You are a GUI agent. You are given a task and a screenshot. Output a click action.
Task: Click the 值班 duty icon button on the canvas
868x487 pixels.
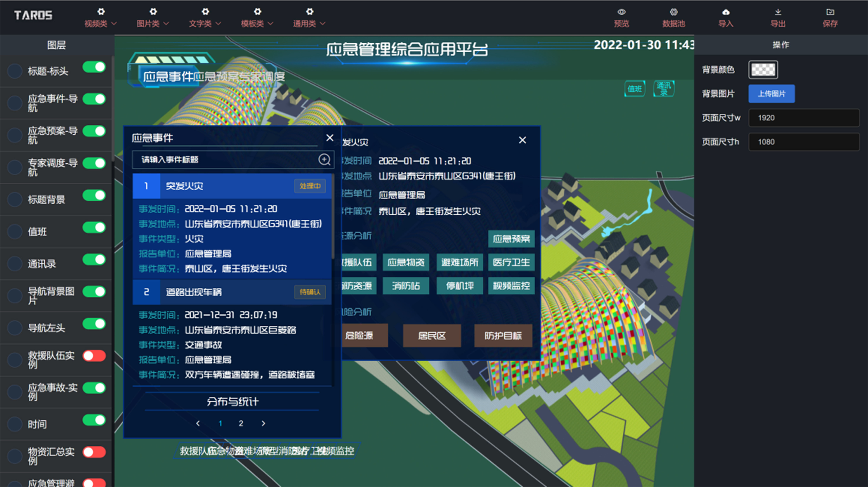pos(635,89)
